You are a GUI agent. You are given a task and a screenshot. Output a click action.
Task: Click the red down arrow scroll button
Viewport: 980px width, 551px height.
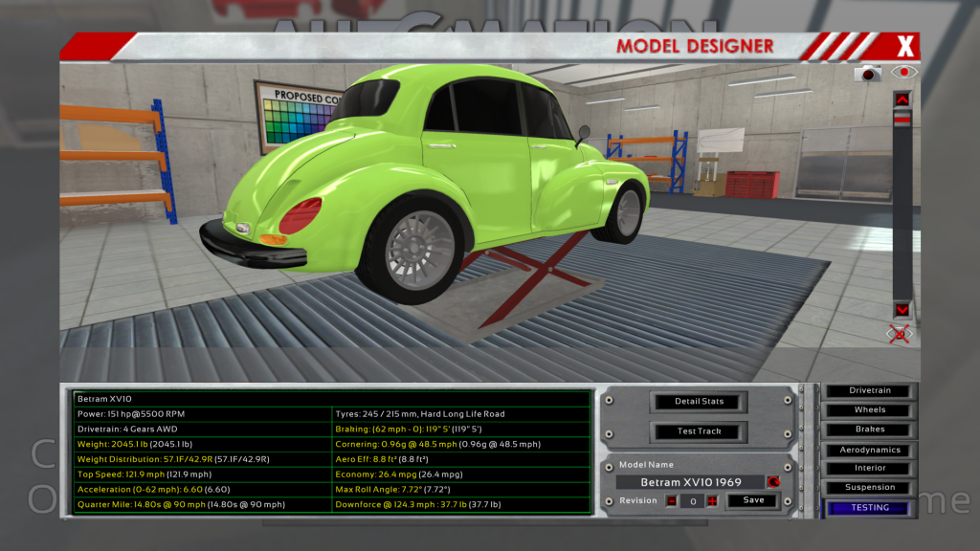[902, 309]
